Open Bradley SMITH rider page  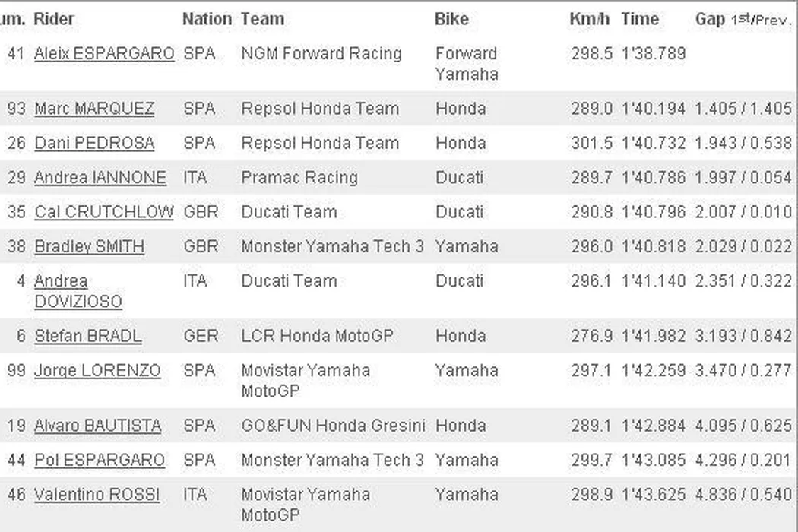pos(89,246)
